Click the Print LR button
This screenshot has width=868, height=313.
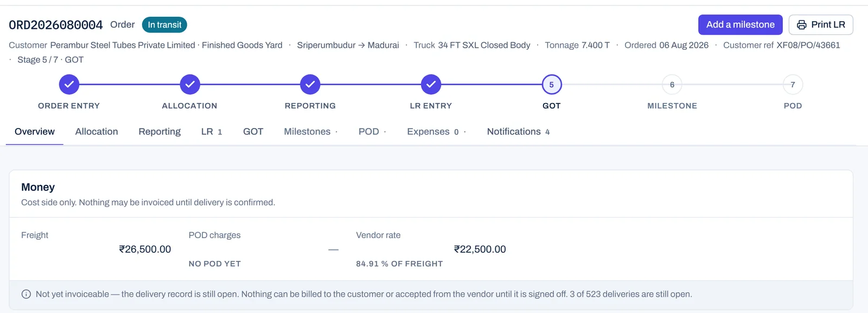tap(821, 25)
